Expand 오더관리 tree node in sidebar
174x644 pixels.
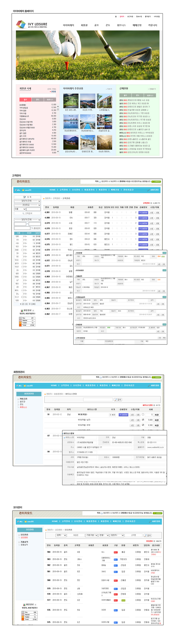(x=19, y=535)
